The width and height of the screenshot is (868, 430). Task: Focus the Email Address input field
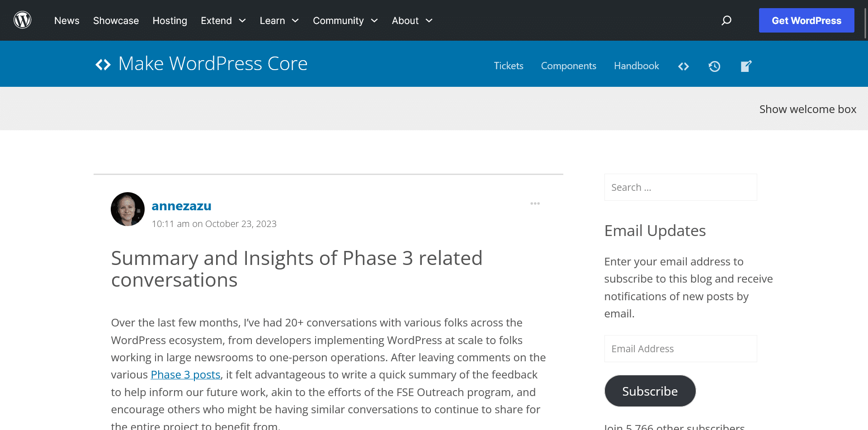[680, 349]
